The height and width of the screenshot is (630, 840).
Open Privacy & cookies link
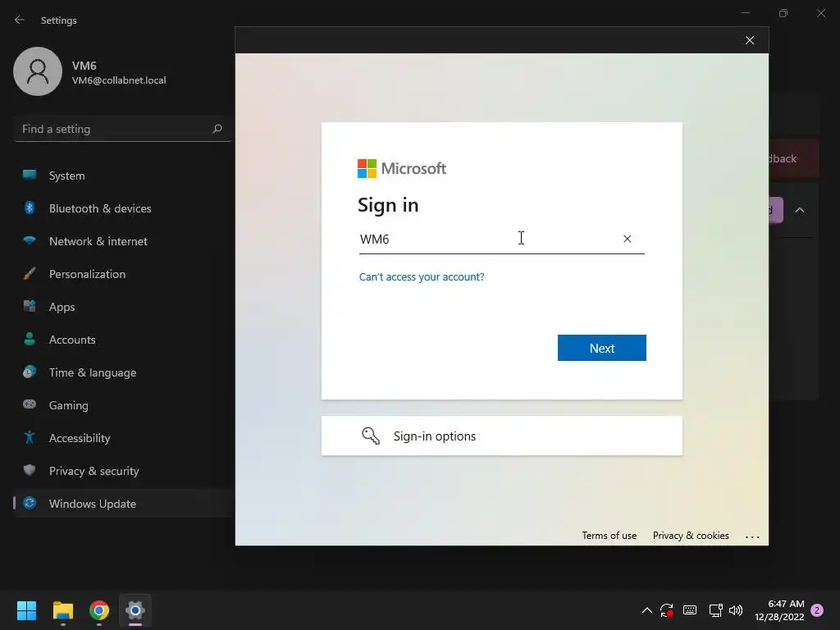click(691, 536)
